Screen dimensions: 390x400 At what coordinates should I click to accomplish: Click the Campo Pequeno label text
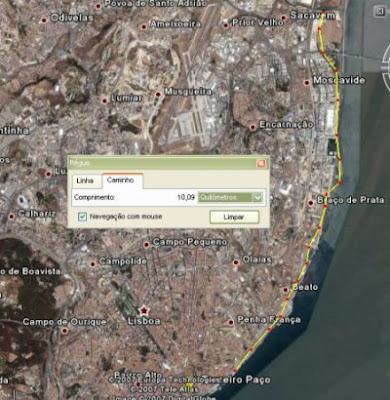coord(190,242)
